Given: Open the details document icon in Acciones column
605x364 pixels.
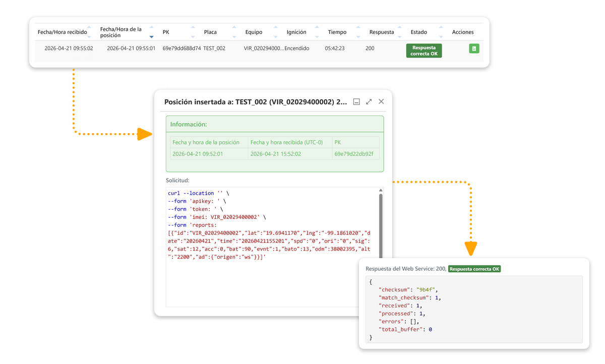Looking at the screenshot, I should tap(474, 48).
